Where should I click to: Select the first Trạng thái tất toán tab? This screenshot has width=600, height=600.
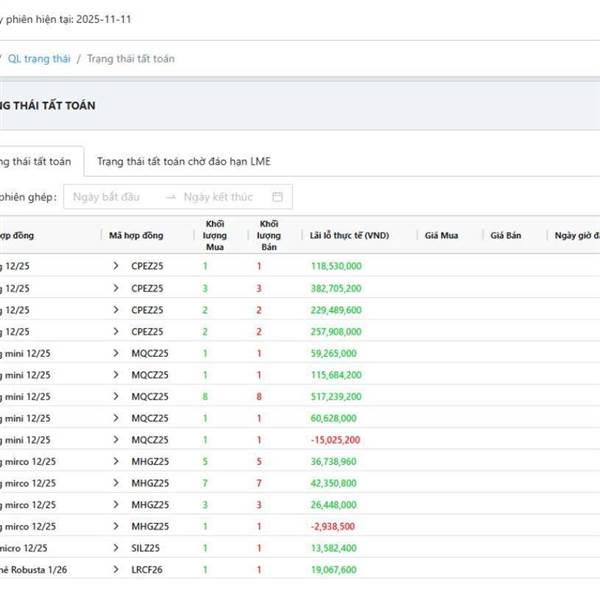(36, 161)
